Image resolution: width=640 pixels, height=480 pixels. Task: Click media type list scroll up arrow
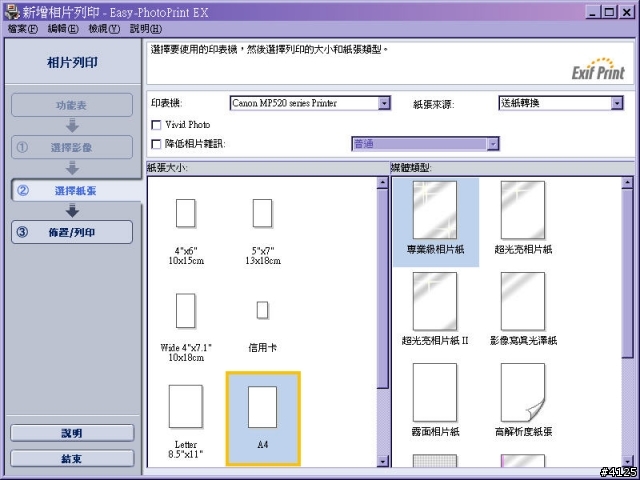(627, 182)
